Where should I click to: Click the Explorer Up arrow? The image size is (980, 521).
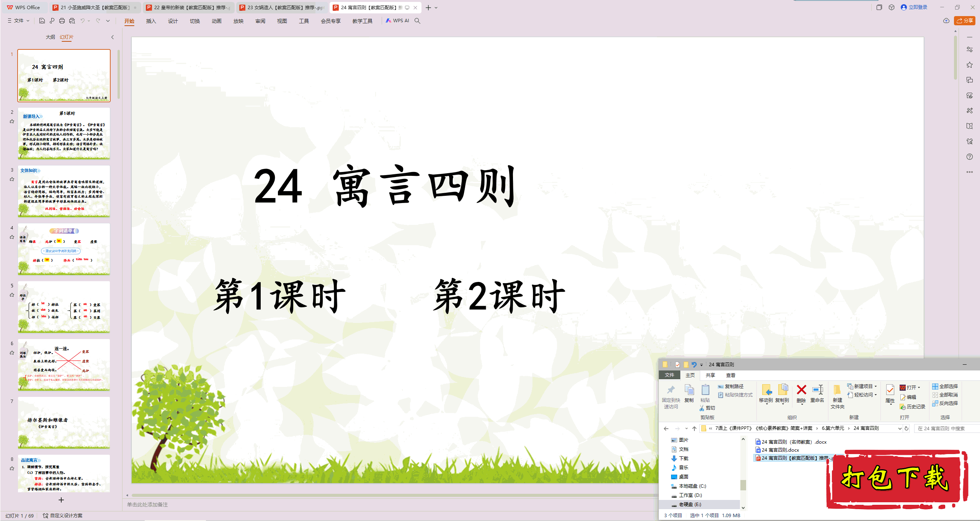(694, 429)
